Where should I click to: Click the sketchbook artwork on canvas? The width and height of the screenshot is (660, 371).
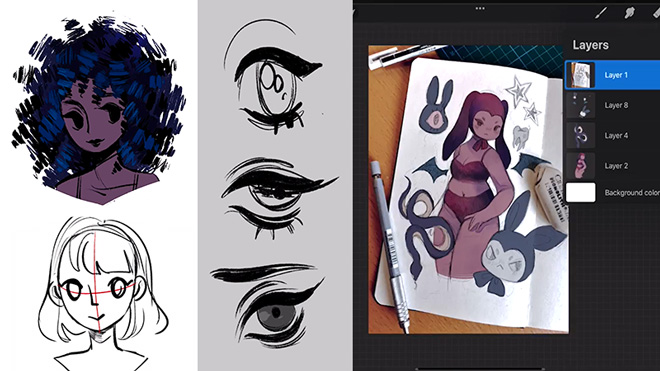click(x=468, y=190)
